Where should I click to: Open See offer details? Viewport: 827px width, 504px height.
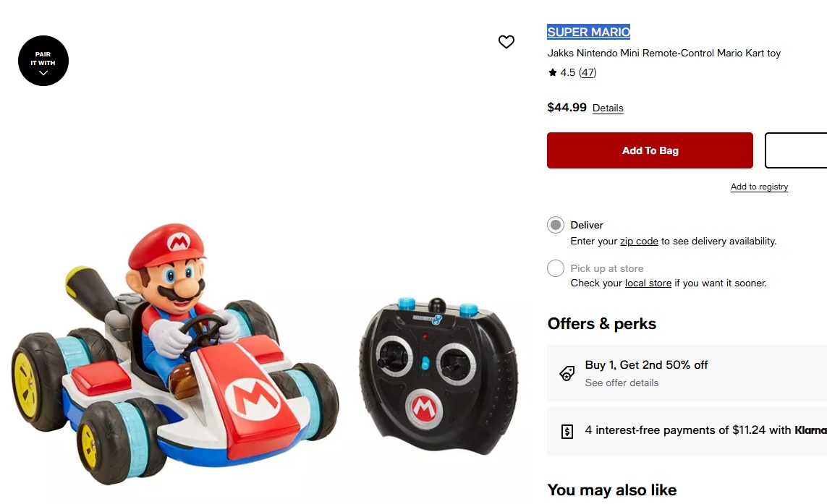(622, 383)
